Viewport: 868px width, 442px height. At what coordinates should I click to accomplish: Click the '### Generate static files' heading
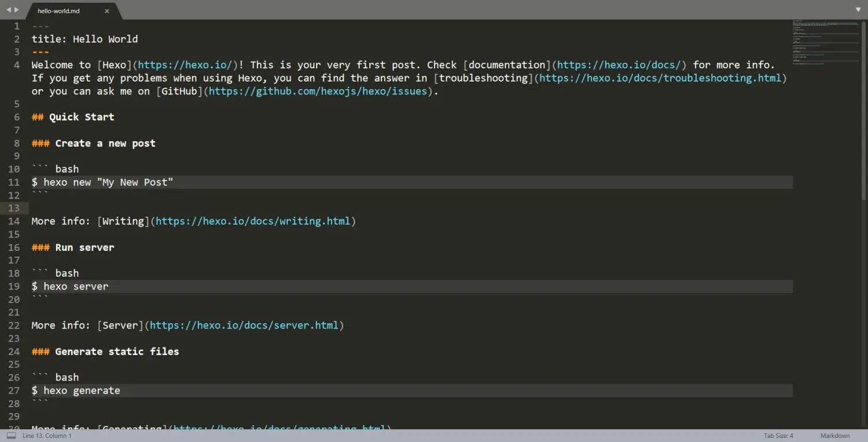click(105, 352)
